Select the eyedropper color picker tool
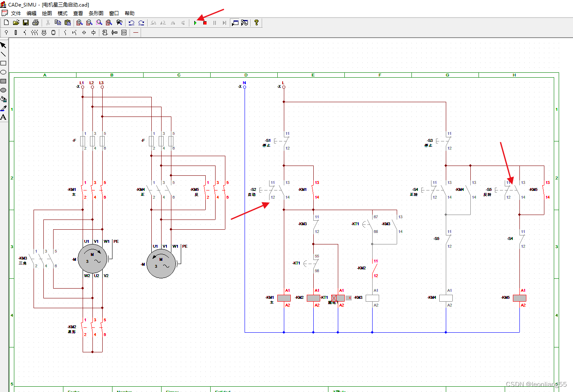Screen dimensions: 573x392 tap(3, 108)
